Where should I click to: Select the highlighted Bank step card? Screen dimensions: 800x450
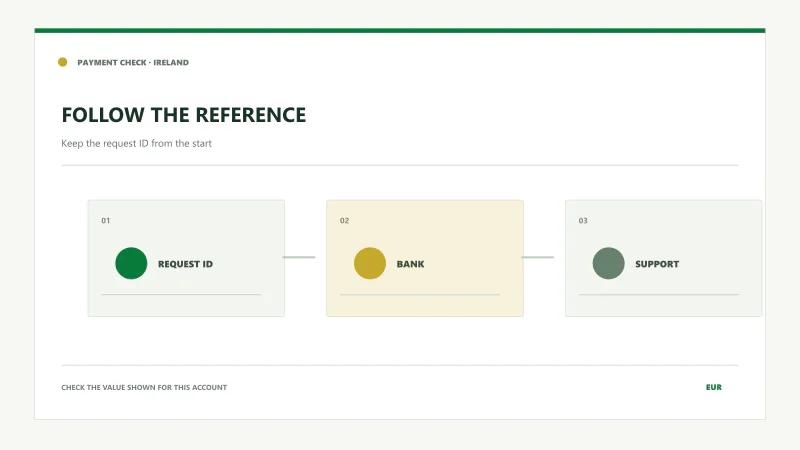pos(425,258)
